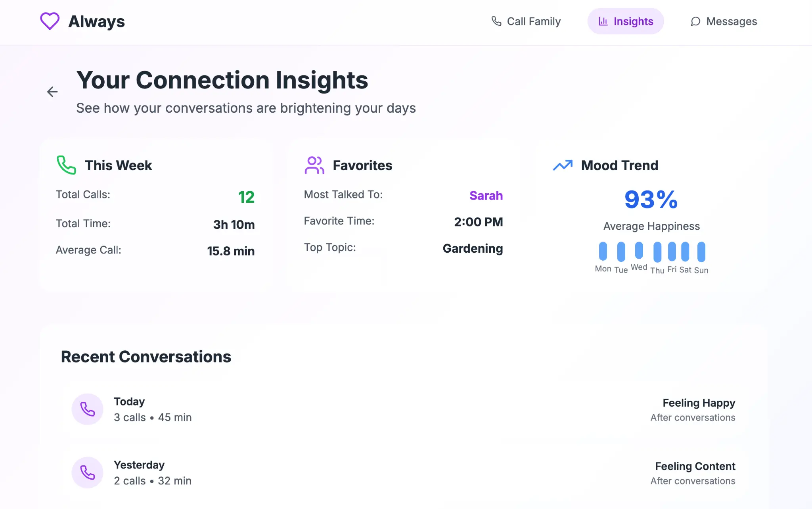
Task: Click the Thursday mood bar
Action: 657,252
